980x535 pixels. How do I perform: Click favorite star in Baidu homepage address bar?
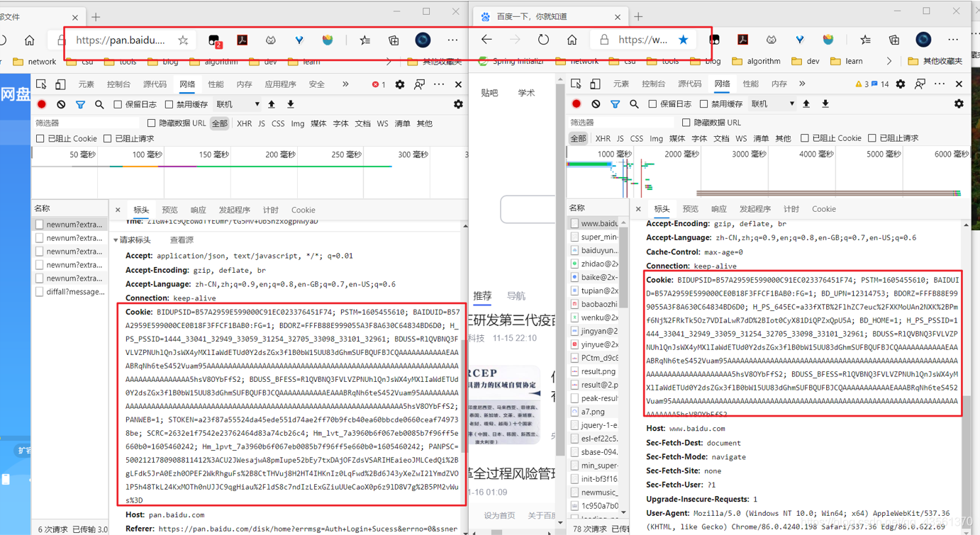point(683,40)
